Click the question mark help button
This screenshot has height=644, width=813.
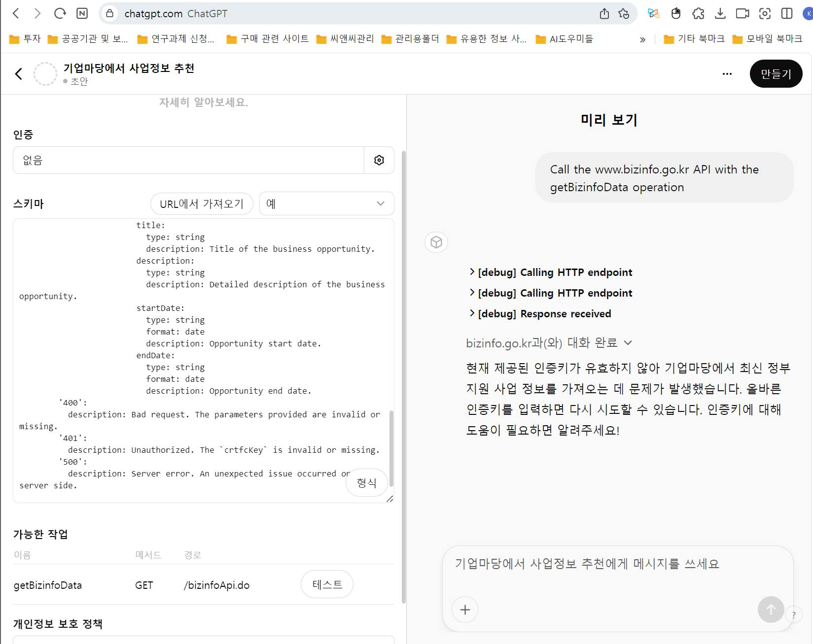coord(794,615)
